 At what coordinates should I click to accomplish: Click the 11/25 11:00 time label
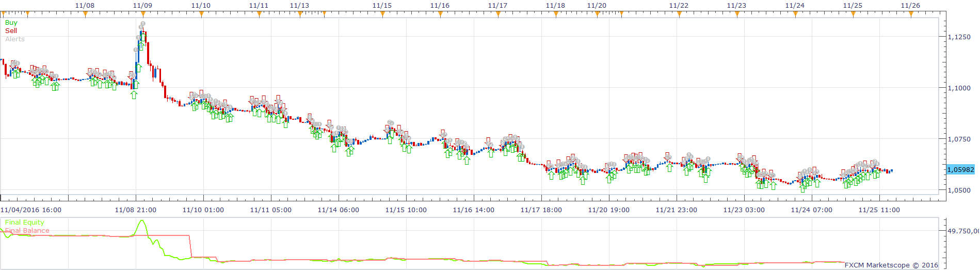click(879, 210)
